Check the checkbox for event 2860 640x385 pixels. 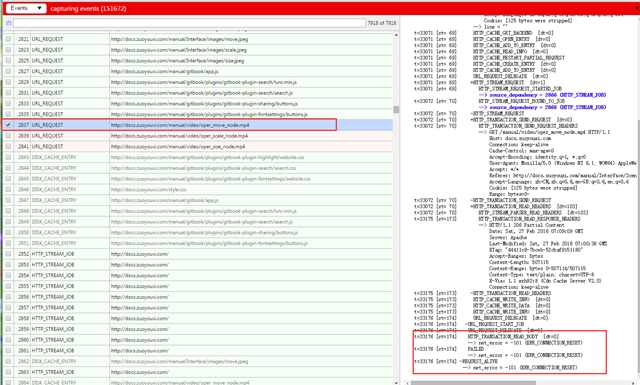coord(8,340)
